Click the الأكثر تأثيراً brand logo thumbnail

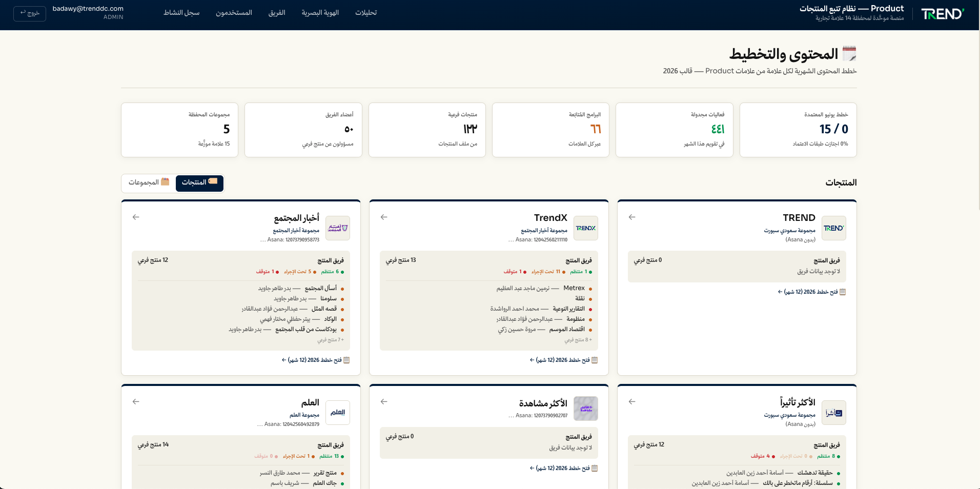(834, 413)
